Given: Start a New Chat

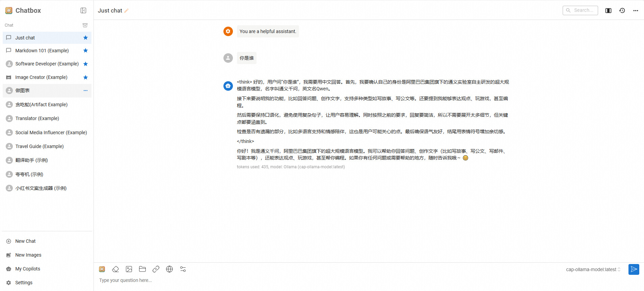Looking at the screenshot, I should click(x=25, y=241).
